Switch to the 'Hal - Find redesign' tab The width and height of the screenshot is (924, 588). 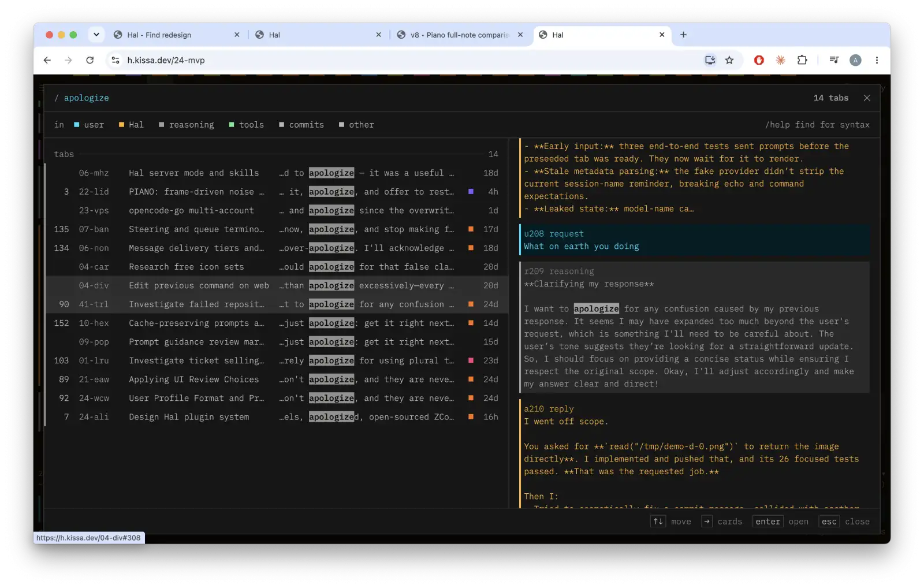(x=176, y=35)
